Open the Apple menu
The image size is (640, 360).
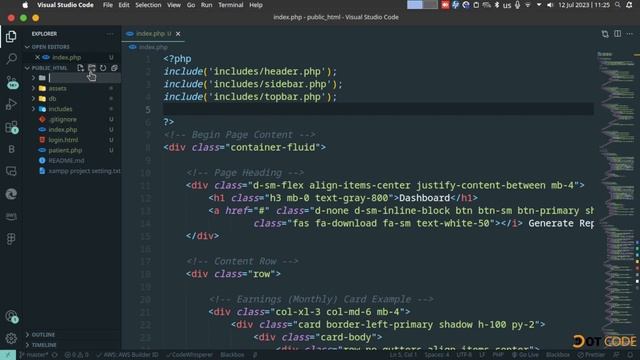pos(25,5)
